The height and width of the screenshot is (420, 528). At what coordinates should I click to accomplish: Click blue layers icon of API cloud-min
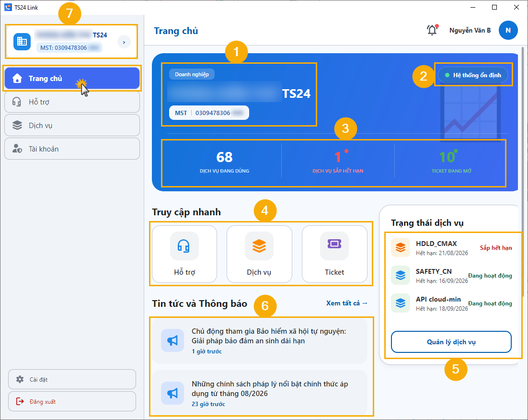click(401, 303)
